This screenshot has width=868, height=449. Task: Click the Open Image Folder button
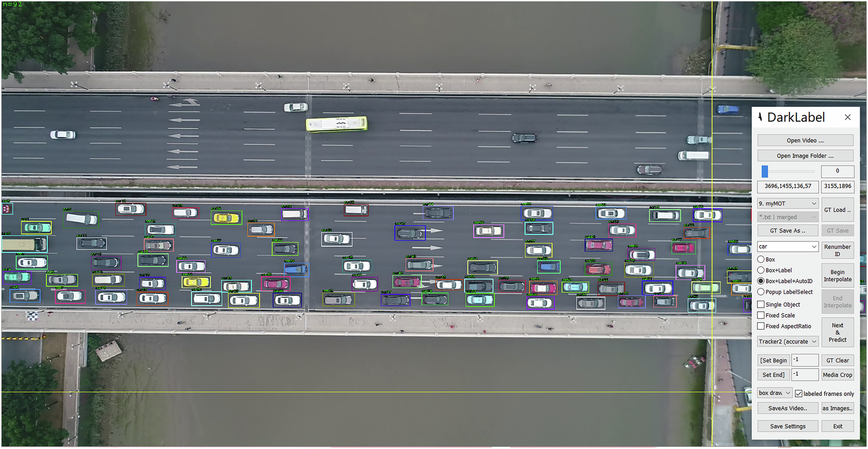pyautogui.click(x=805, y=156)
